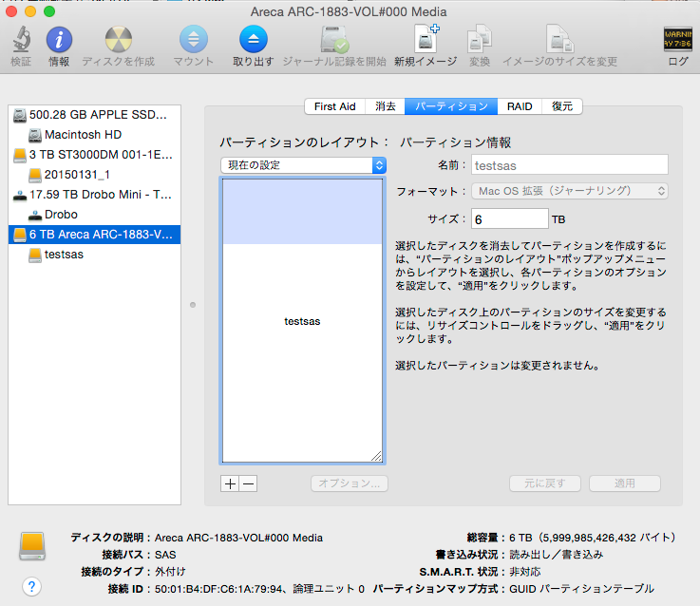Click the S.M.A.R.T. status 非対応 value

click(525, 572)
